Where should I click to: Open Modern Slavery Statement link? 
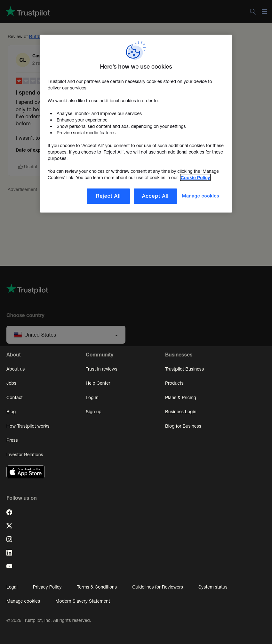(83, 601)
